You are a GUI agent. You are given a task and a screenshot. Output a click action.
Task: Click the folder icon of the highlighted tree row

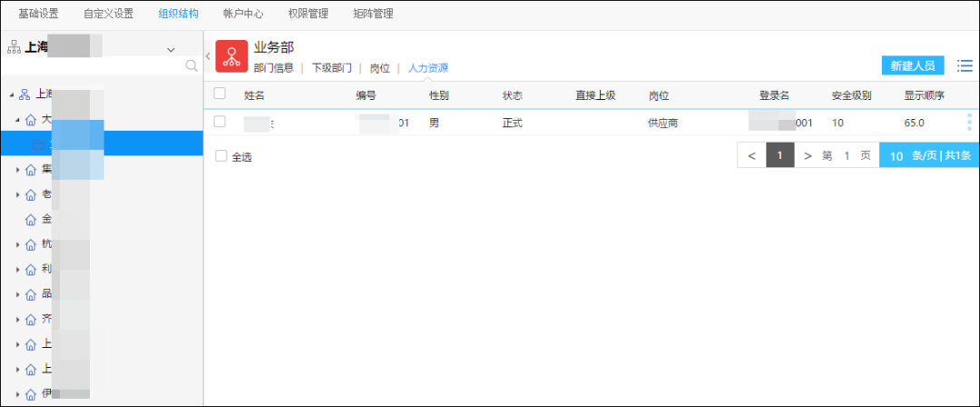[x=39, y=144]
